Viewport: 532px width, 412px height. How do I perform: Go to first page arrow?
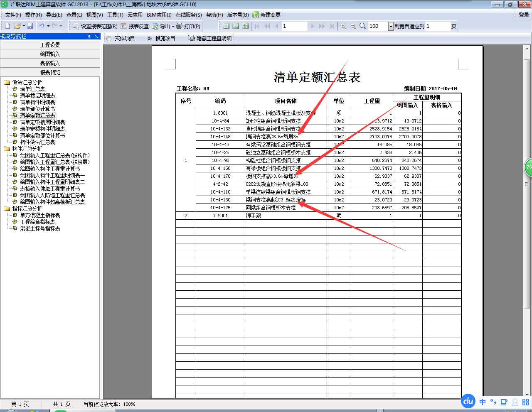point(257,26)
